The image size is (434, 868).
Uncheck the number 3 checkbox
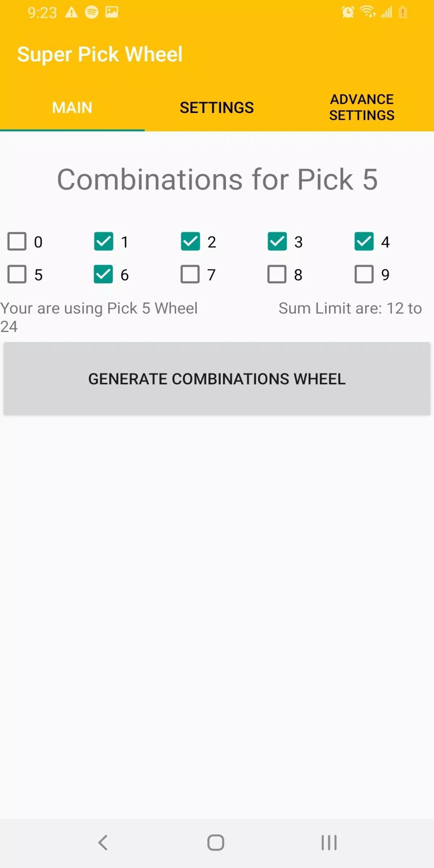(277, 241)
